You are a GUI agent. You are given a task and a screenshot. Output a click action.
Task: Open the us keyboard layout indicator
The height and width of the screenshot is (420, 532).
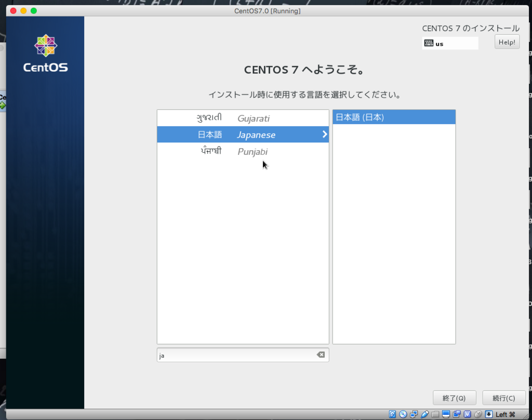coord(450,43)
